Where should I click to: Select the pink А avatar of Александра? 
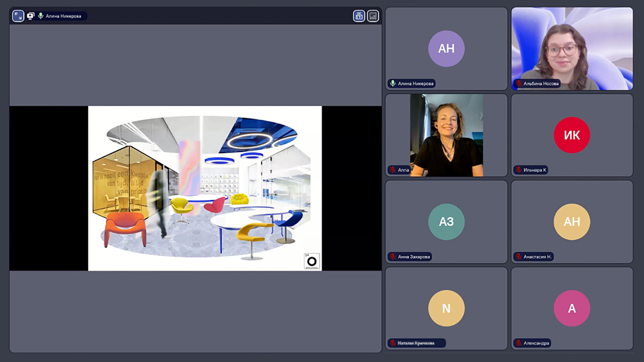click(x=572, y=308)
